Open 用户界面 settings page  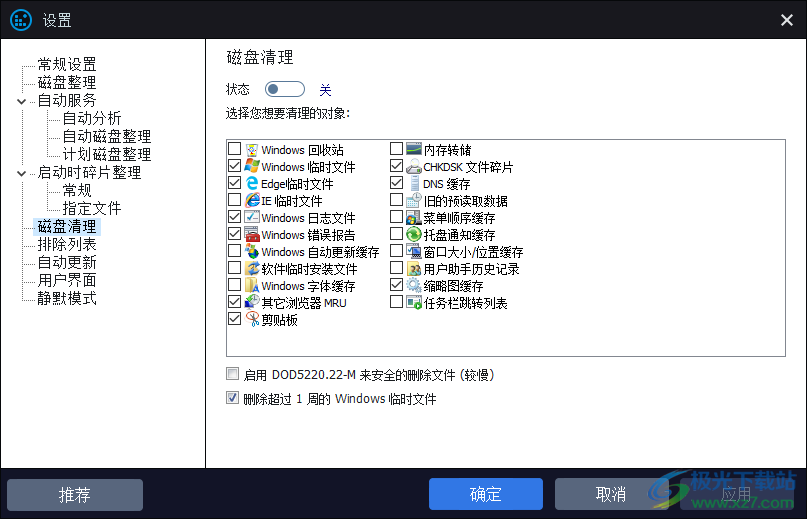point(67,281)
